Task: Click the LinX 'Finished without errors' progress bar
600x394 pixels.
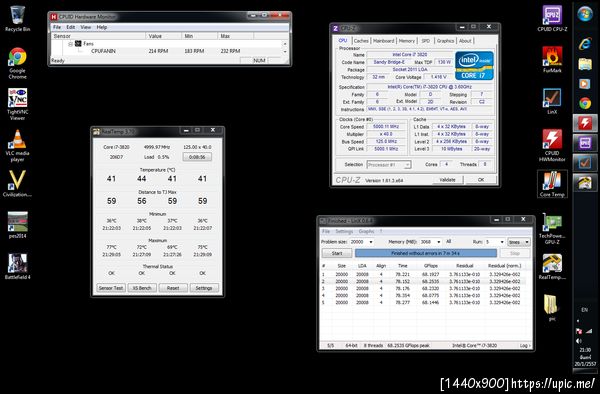Action: point(426,253)
